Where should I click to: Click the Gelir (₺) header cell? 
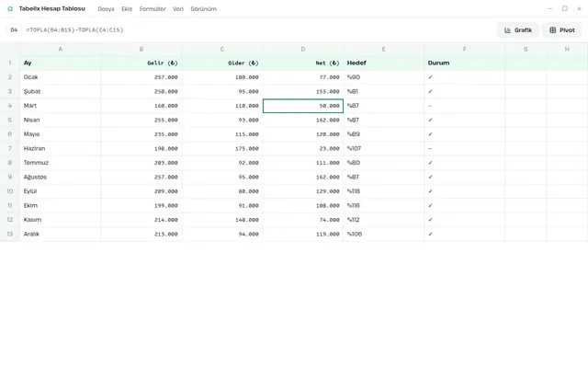(x=141, y=63)
